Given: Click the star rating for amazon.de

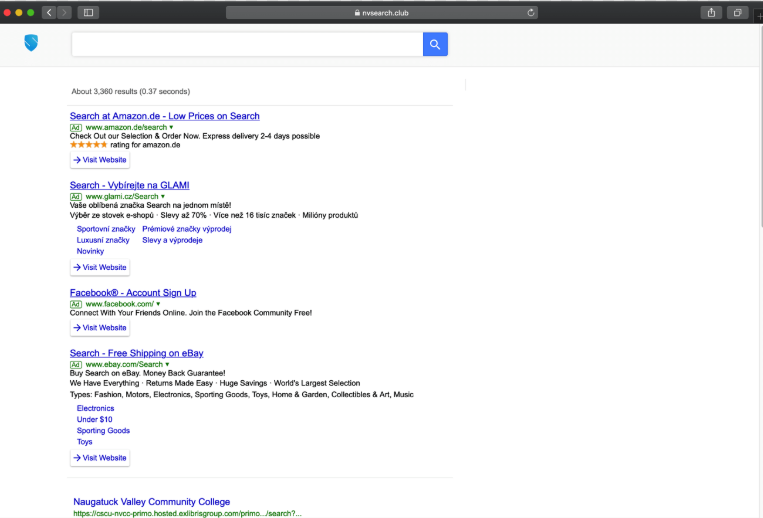Looking at the screenshot, I should [89, 144].
